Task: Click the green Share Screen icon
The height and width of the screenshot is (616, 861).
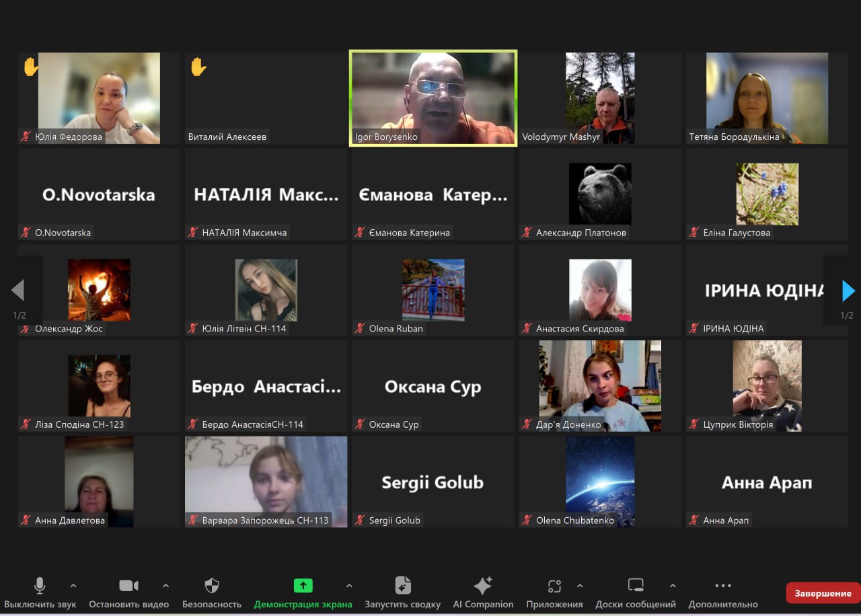Action: (303, 586)
